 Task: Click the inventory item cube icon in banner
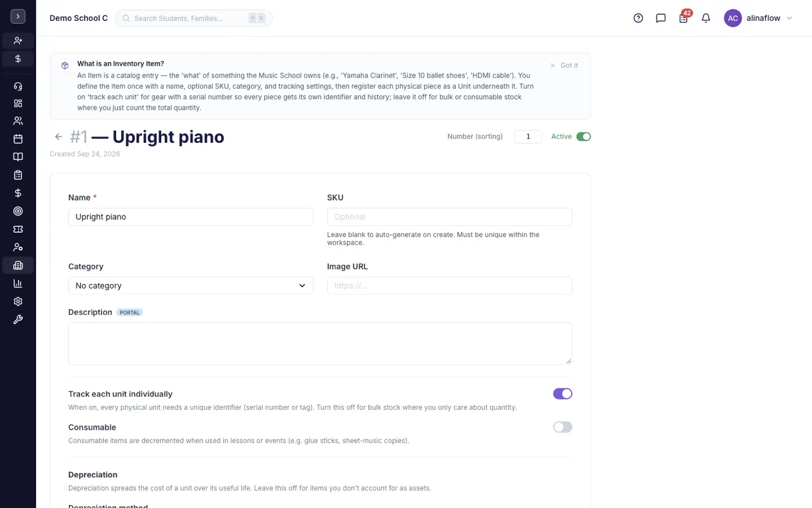point(65,66)
